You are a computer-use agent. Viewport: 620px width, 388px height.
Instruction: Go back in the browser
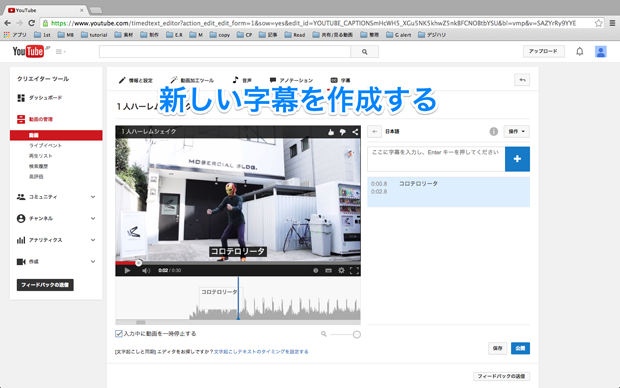pyautogui.click(x=8, y=23)
